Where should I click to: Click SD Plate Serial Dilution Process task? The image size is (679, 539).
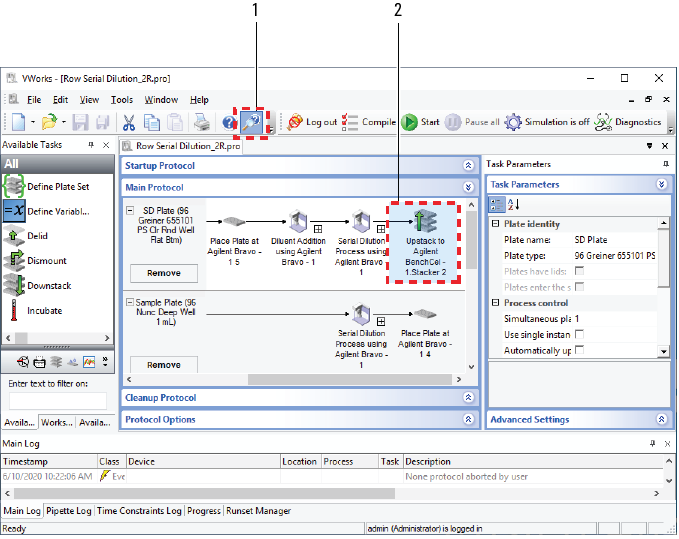(x=361, y=242)
